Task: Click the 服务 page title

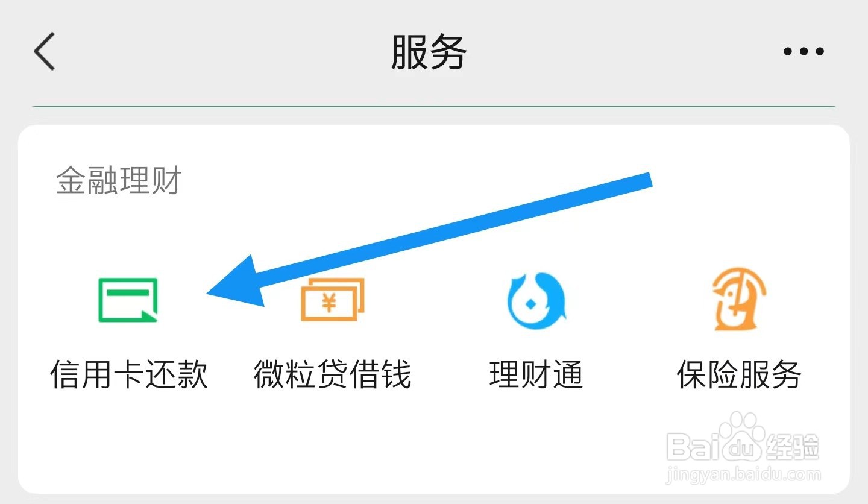Action: point(429,52)
